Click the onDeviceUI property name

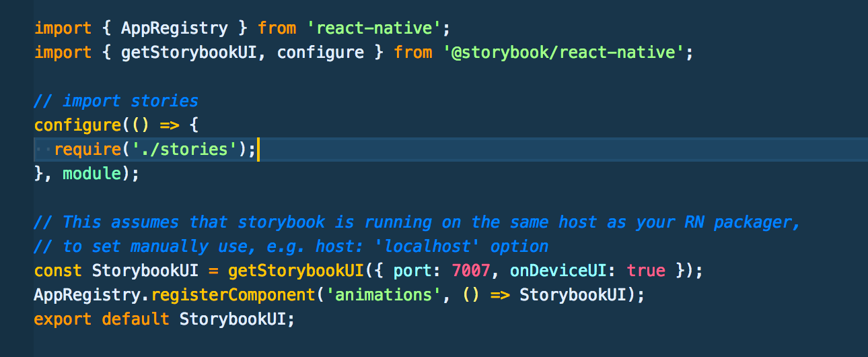tap(558, 271)
